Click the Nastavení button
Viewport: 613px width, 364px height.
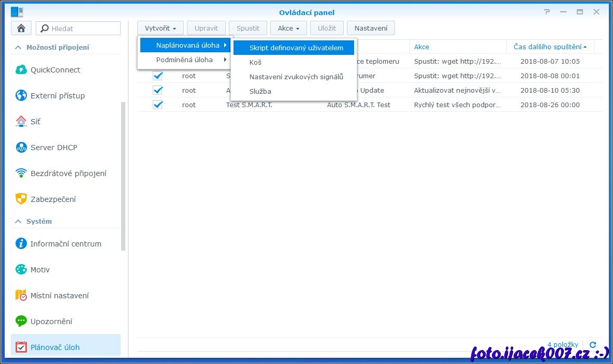[x=371, y=28]
